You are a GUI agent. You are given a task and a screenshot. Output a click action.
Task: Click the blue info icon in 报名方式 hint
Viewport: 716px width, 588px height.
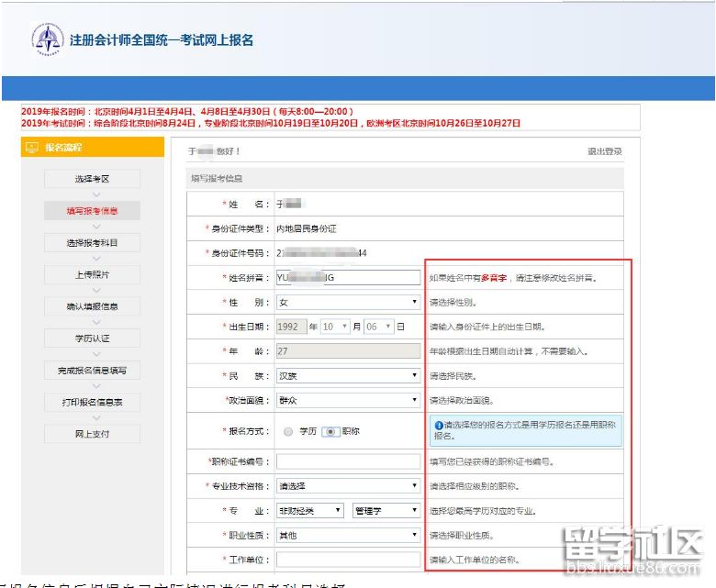pos(439,425)
